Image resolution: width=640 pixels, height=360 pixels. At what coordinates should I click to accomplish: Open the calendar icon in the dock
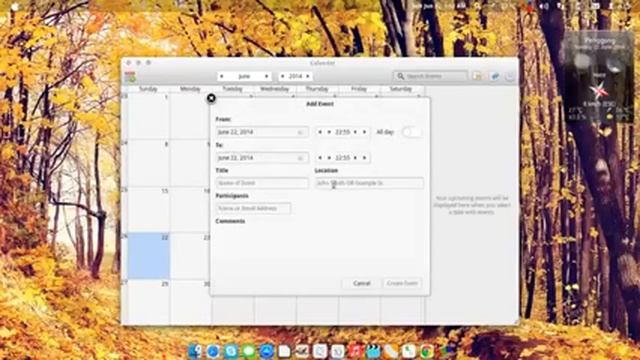point(338,351)
